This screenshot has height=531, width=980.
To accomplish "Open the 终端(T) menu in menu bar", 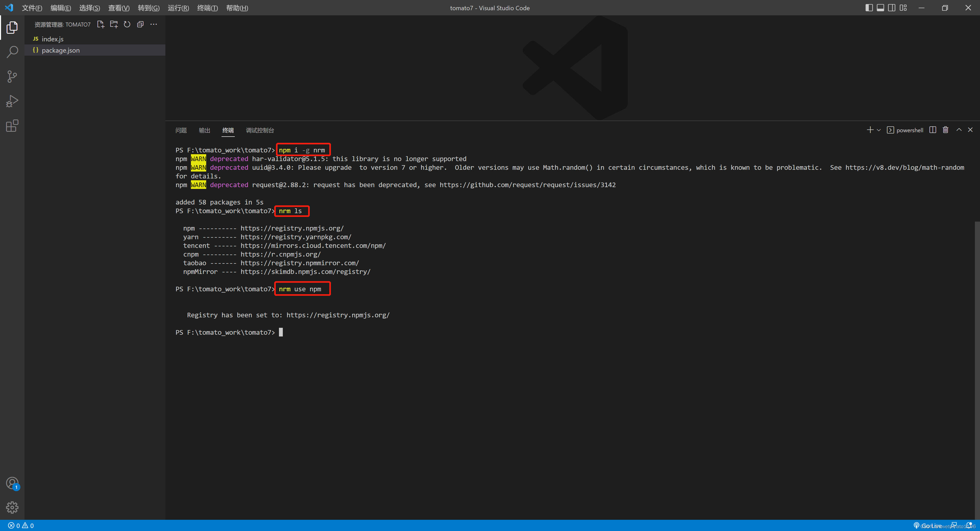I will [207, 8].
